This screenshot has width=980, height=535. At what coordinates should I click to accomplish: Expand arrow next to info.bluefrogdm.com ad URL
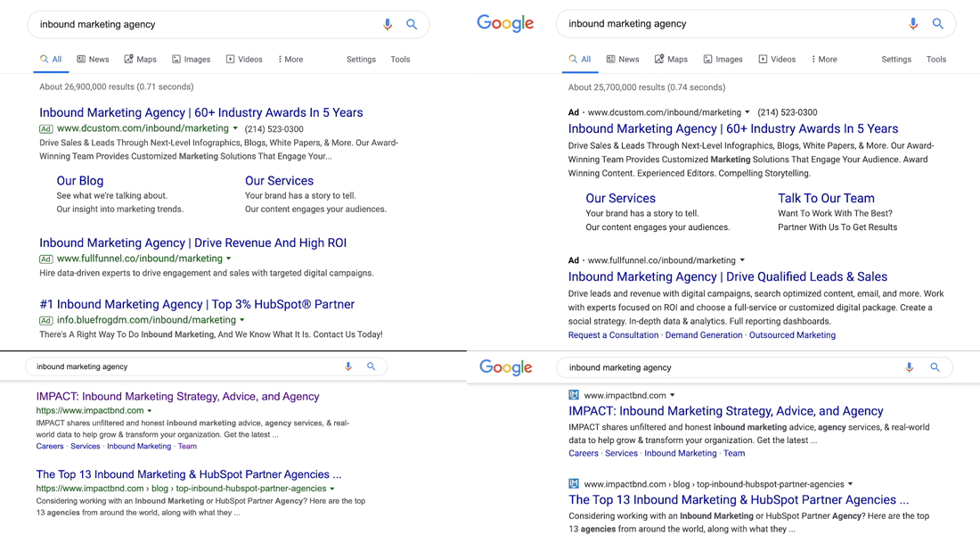(241, 320)
